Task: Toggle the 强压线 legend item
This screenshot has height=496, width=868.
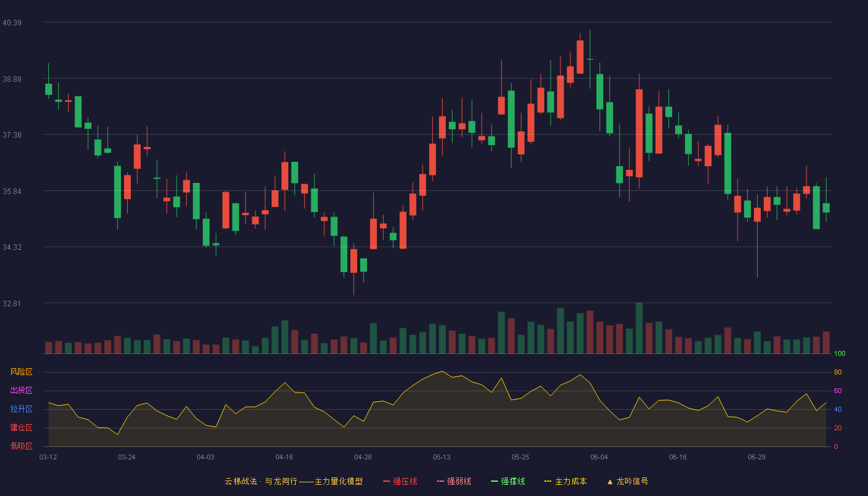Action: pyautogui.click(x=400, y=481)
